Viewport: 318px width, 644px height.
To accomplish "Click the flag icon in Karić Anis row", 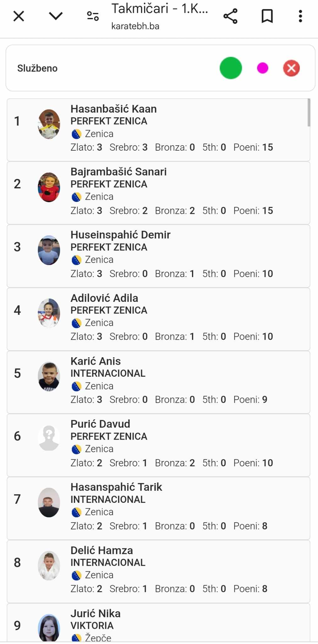I will click(x=76, y=386).
